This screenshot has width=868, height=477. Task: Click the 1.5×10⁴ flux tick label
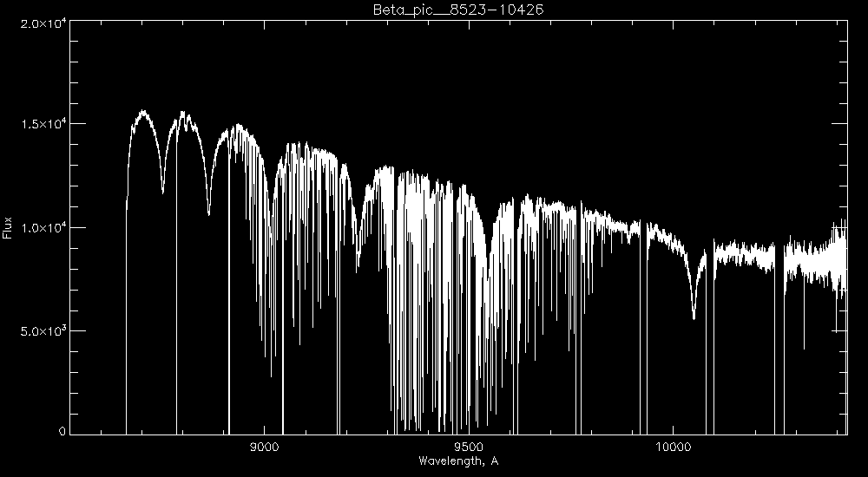43,124
